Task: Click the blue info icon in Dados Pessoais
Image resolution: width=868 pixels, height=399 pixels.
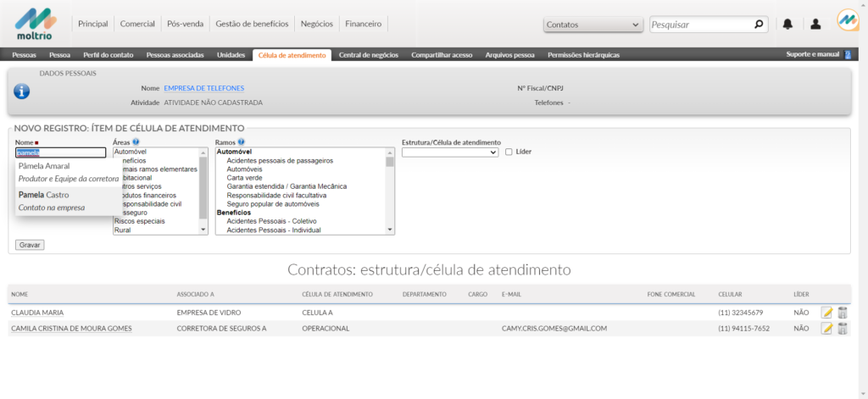Action: coord(22,91)
